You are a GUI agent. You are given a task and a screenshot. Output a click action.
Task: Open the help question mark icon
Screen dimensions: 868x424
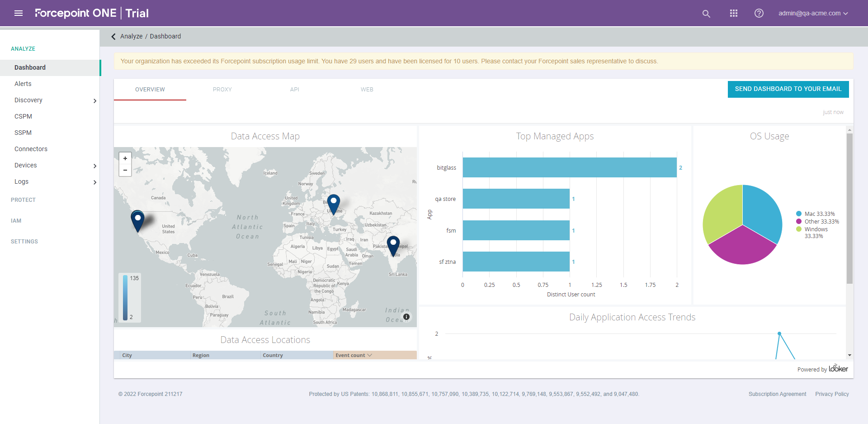coord(759,13)
